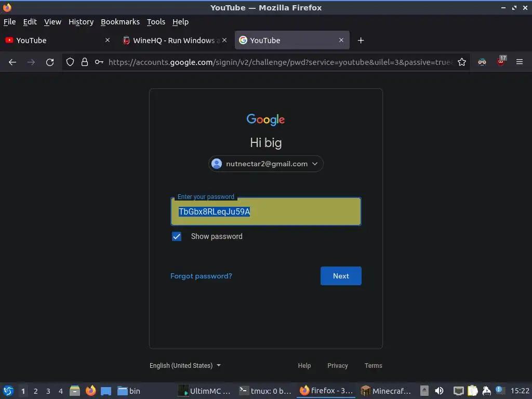The width and height of the screenshot is (532, 399).
Task: Switch to workspace 3
Action: tap(48, 391)
